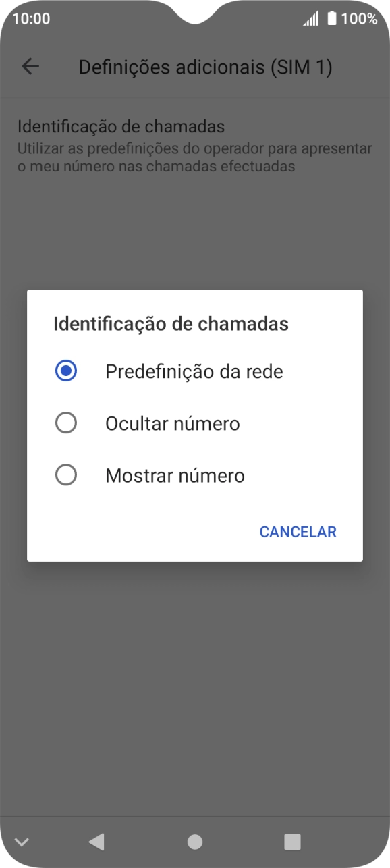
Task: Tap outside the dialog to close it
Action: click(195, 668)
